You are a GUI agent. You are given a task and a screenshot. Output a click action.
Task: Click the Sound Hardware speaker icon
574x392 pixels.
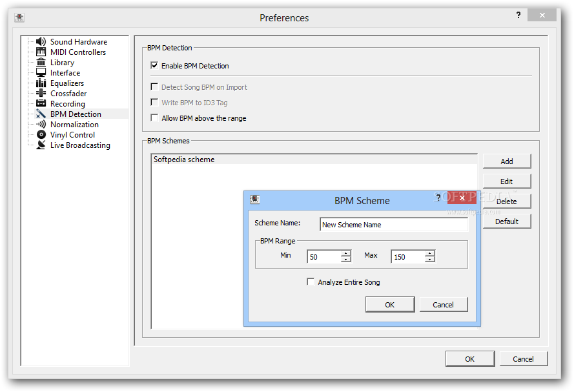(x=41, y=42)
